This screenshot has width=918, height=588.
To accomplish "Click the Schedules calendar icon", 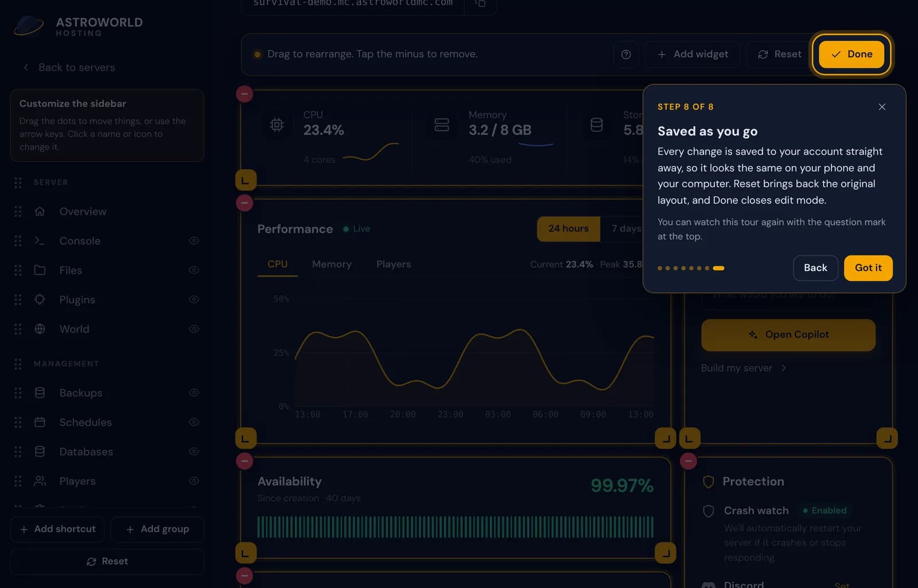I will [40, 422].
